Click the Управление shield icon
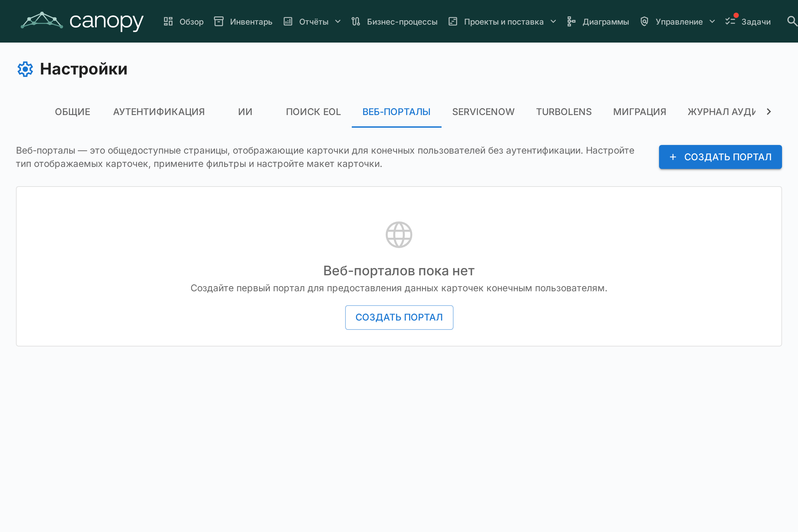This screenshot has height=532, width=798. [x=644, y=21]
